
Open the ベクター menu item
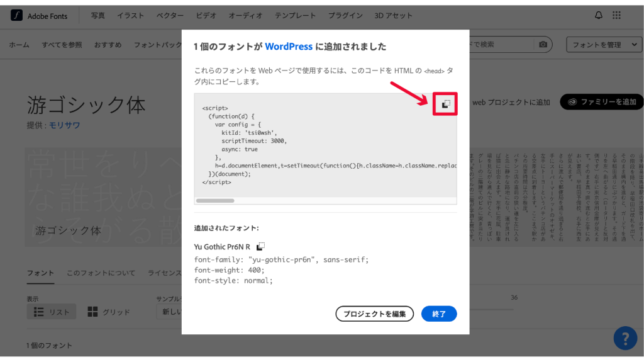170,16
